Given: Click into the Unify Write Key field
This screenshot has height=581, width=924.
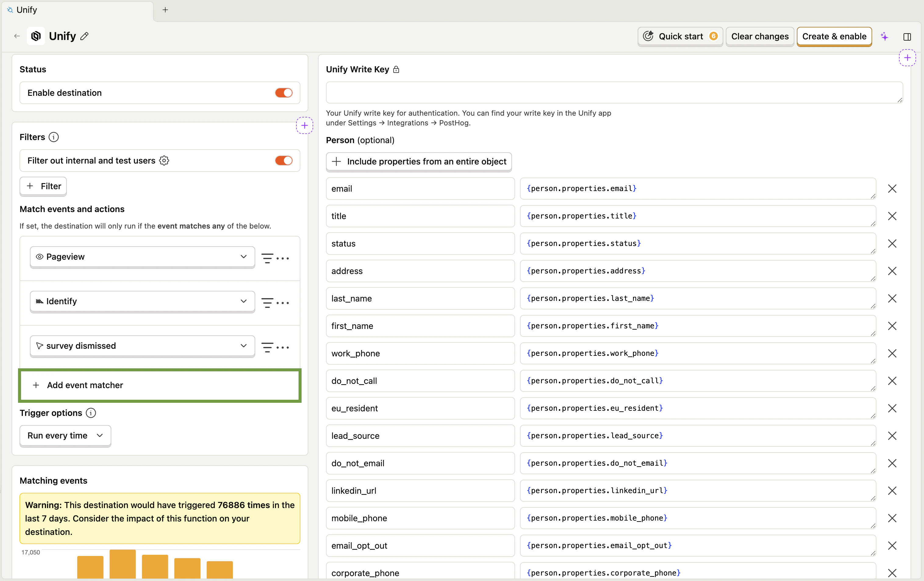Looking at the screenshot, I should click(x=614, y=92).
